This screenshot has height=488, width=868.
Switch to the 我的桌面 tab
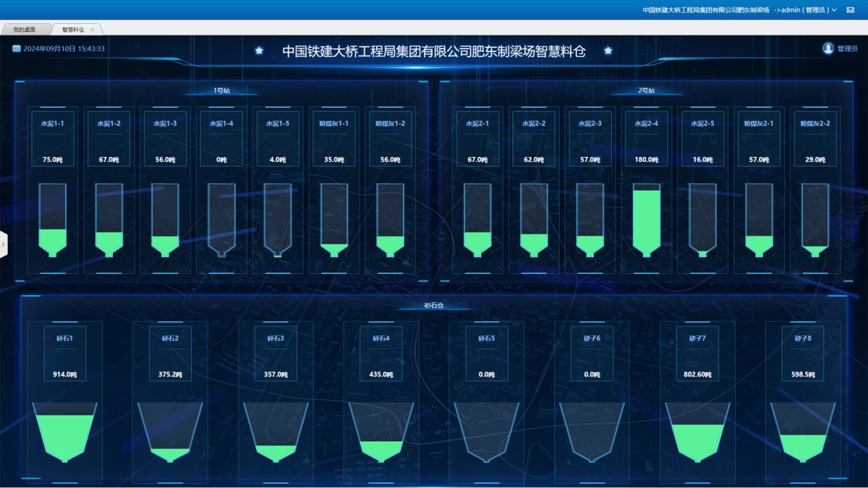24,30
